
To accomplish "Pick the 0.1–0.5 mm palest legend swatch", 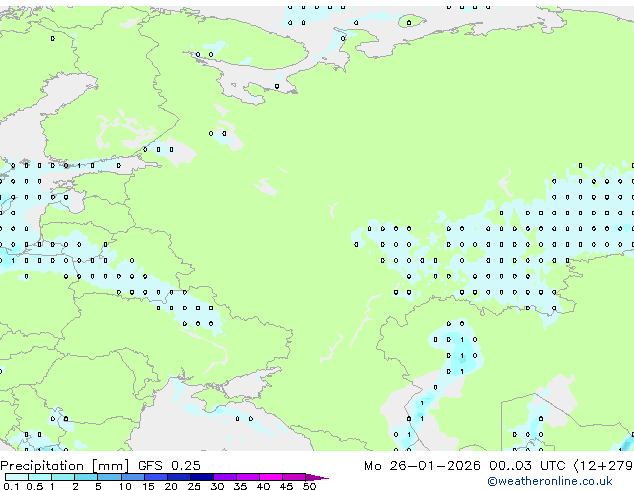I will 17,477.
